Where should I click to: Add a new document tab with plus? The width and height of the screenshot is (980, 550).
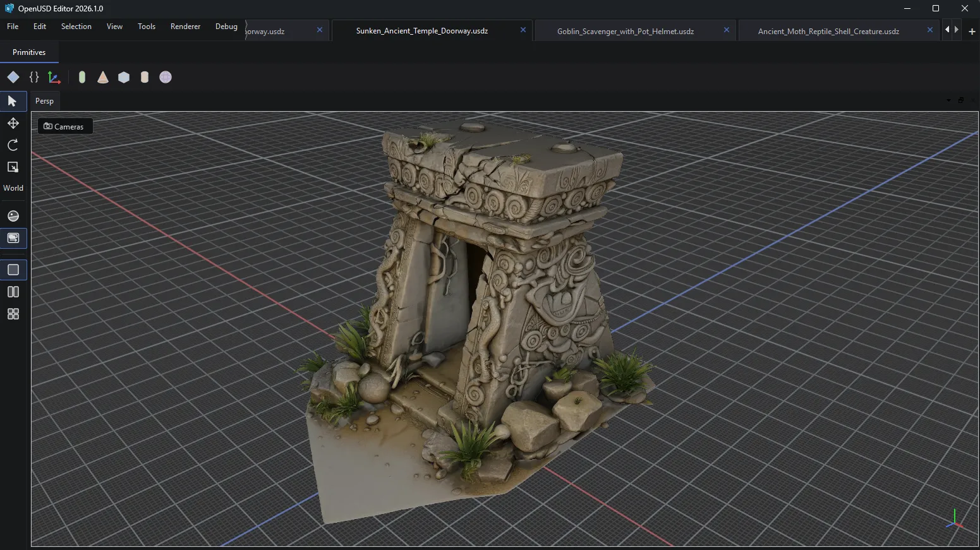(972, 31)
